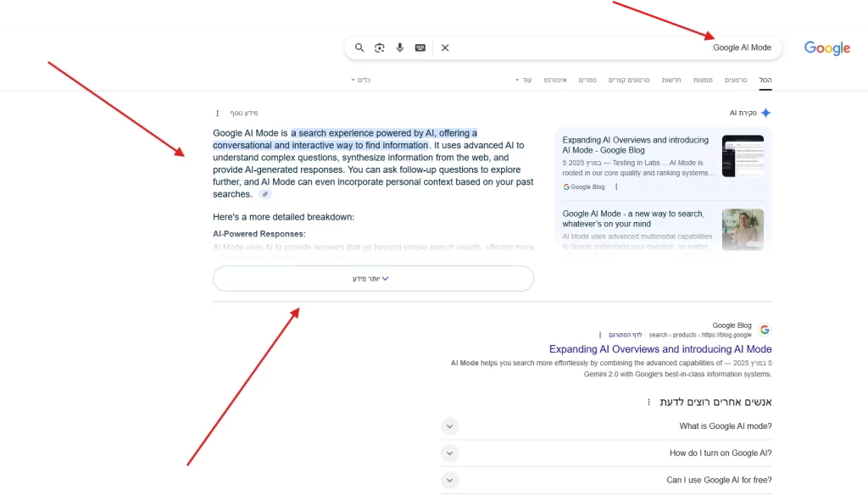This screenshot has width=868, height=495.
Task: Expand AI overview with 'יותר מידע' button
Action: pyautogui.click(x=373, y=279)
